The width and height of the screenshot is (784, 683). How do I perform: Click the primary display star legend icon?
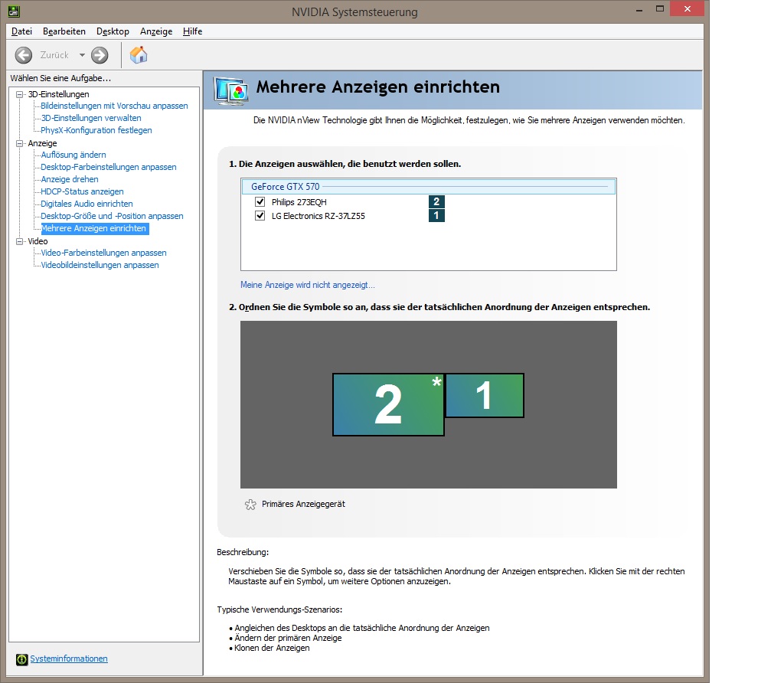pyautogui.click(x=250, y=505)
